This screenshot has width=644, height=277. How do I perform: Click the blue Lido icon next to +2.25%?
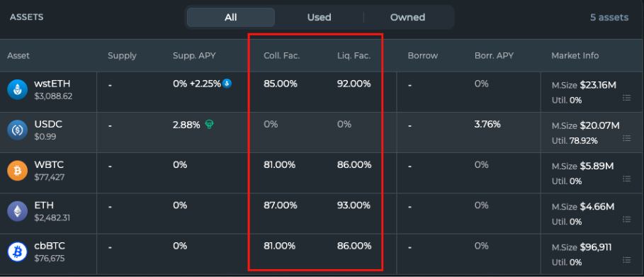[227, 84]
